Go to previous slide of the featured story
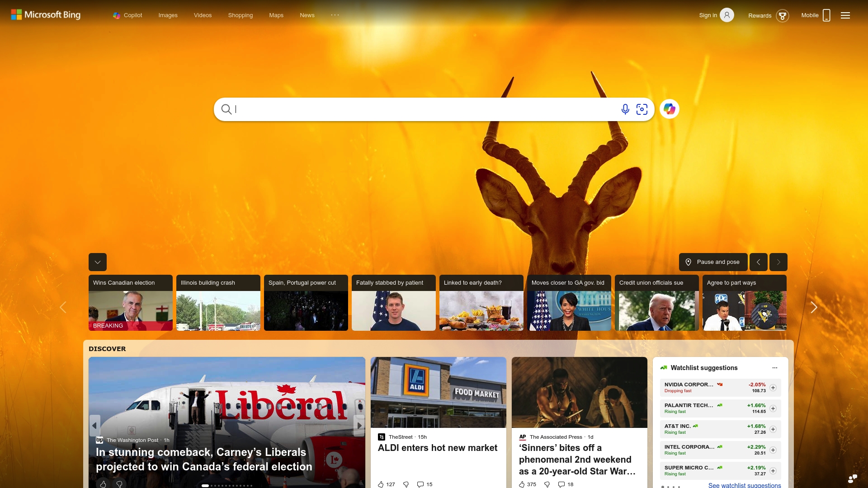The height and width of the screenshot is (488, 868). (94, 426)
